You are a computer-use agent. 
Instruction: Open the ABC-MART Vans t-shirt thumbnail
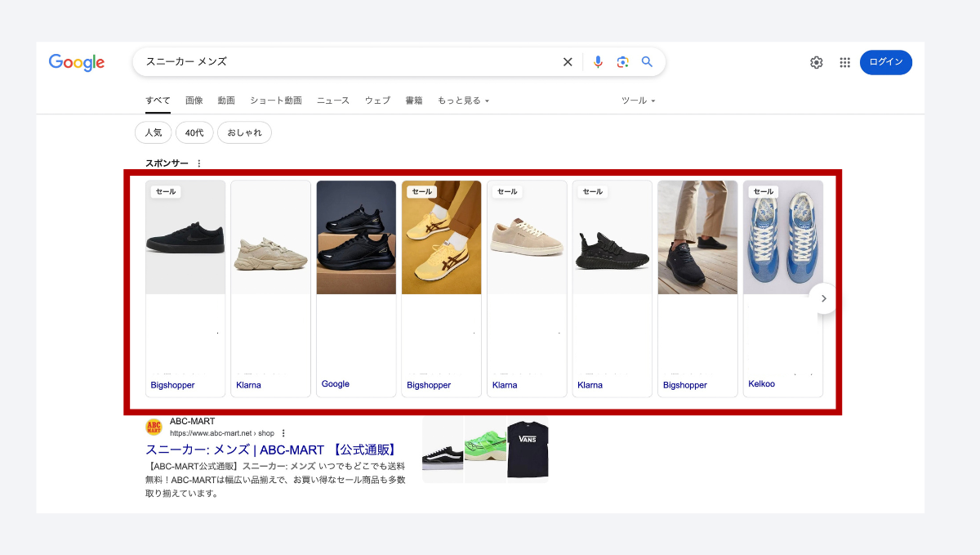(528, 450)
